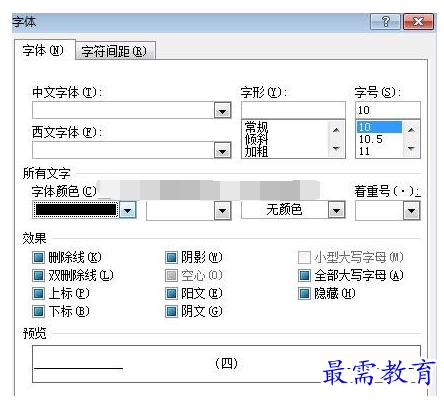Toggle the 阴影(W) checkbox
Viewport: 444px width, 404px height.
171,257
